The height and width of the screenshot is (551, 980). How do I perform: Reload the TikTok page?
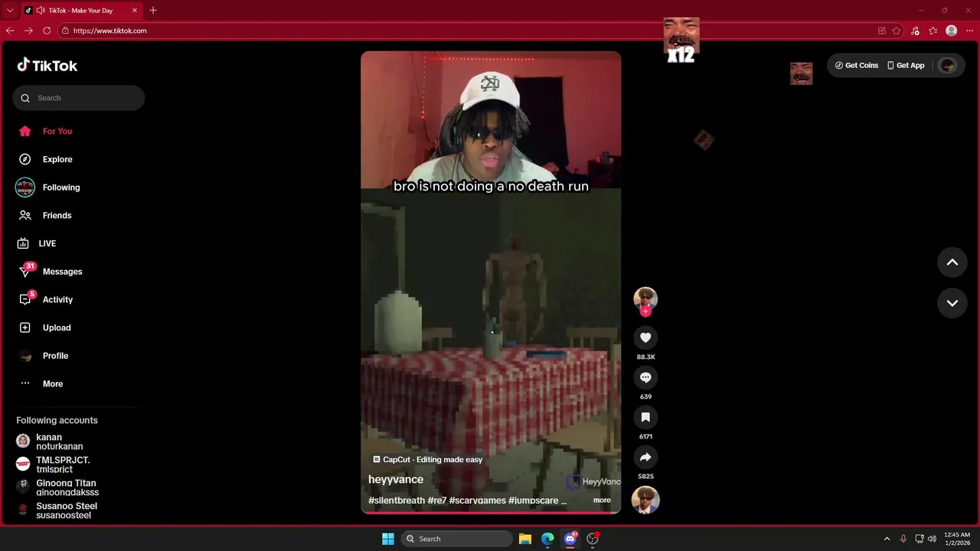pos(47,31)
